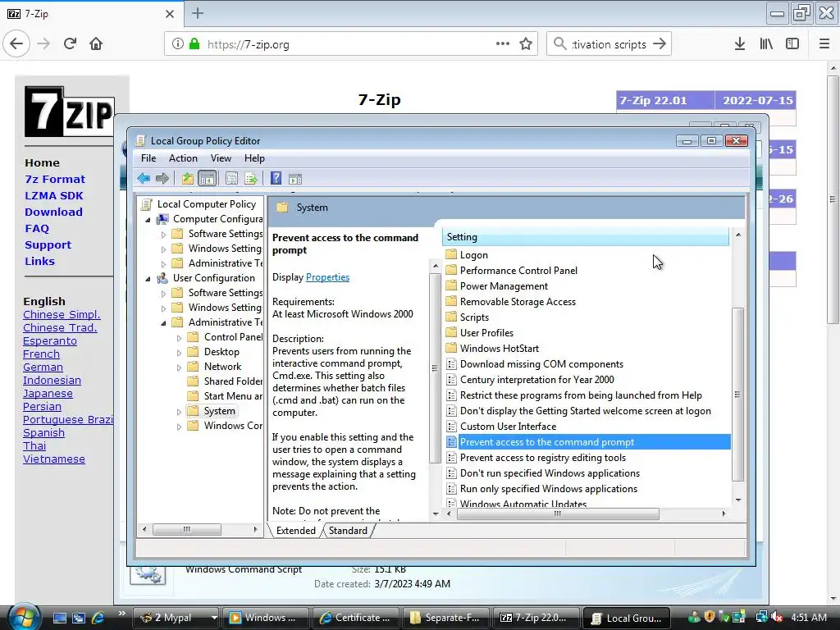Expand System tree node arrow
This screenshot has width=840, height=630.
[x=180, y=412]
